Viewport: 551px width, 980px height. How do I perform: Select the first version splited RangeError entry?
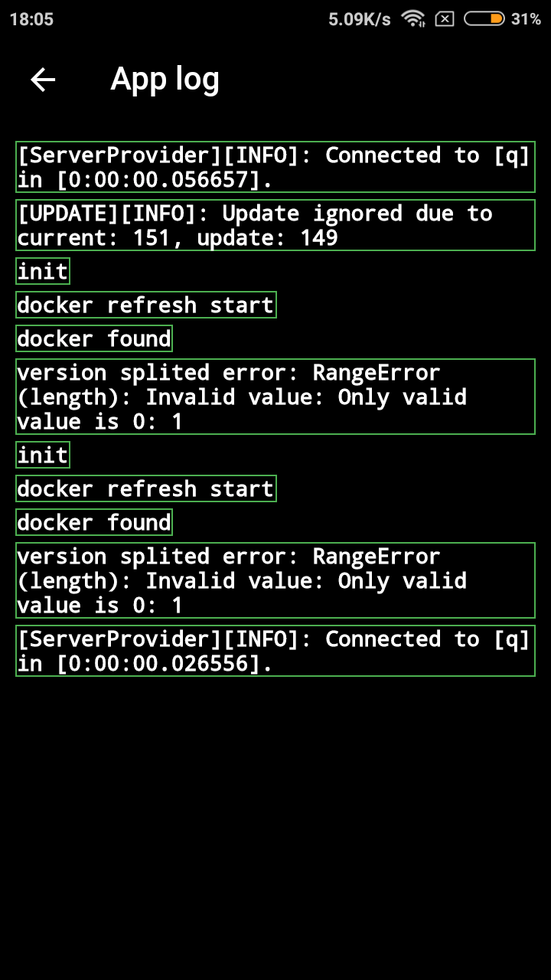point(274,397)
